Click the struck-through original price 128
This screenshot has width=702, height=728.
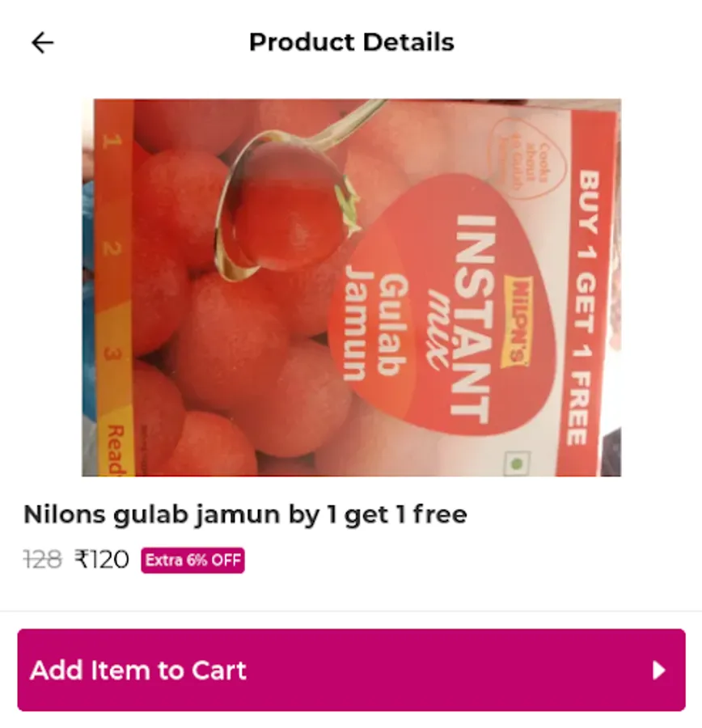[x=42, y=559]
